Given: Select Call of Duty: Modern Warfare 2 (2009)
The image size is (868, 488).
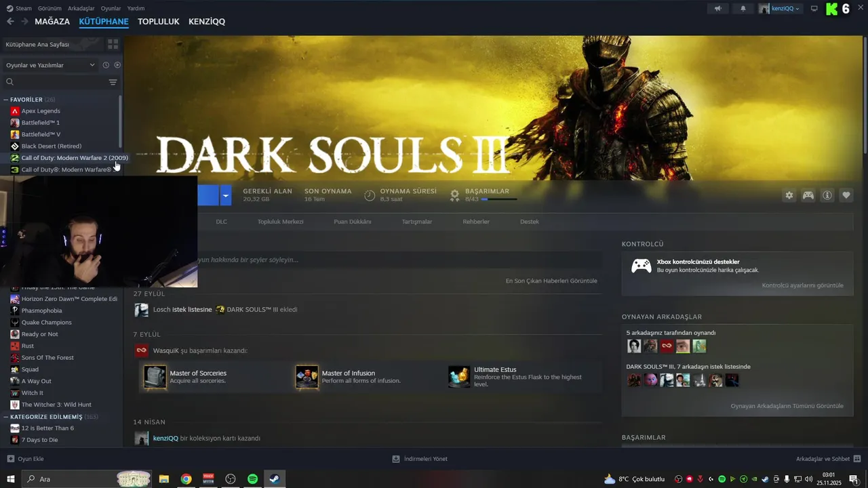Looking at the screenshot, I should tap(75, 158).
